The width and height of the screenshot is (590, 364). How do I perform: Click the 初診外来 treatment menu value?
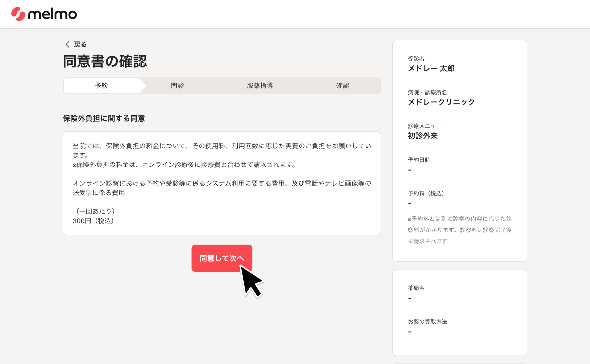tap(422, 136)
